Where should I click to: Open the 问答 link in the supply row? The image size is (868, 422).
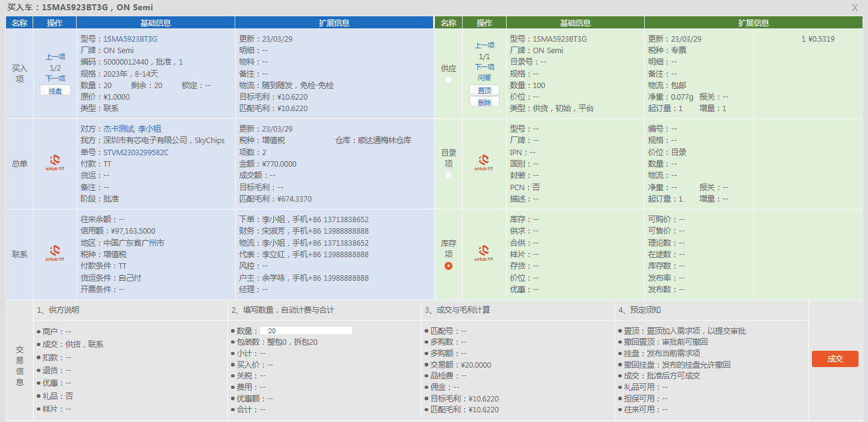pyautogui.click(x=484, y=78)
